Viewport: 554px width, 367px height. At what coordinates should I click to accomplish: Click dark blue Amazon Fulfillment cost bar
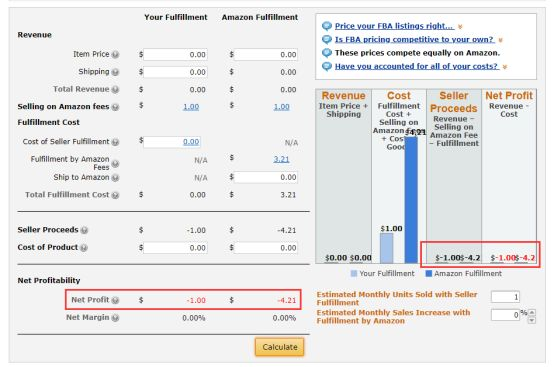click(411, 200)
